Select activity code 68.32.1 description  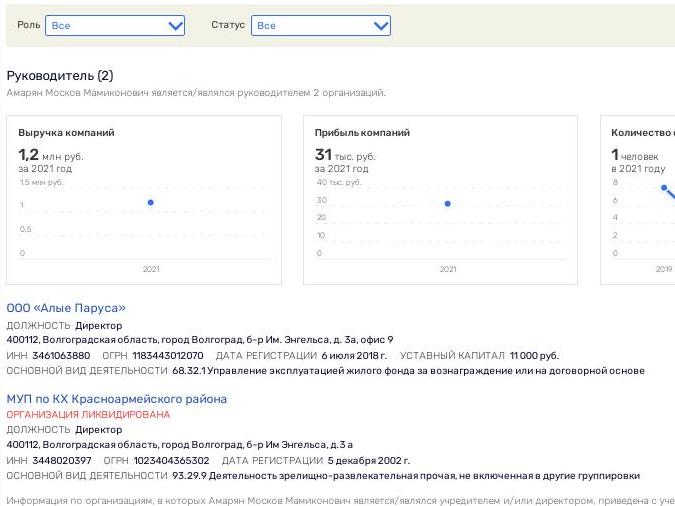(408, 371)
